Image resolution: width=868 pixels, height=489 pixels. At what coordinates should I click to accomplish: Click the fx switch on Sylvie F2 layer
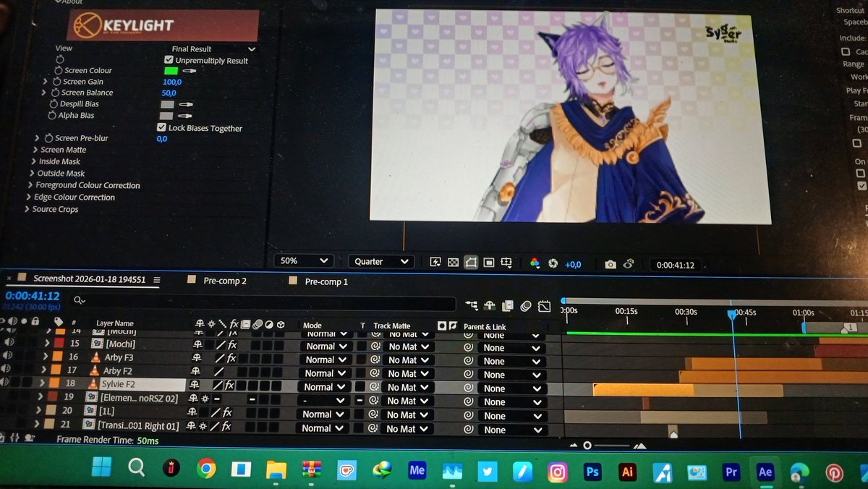coord(229,386)
